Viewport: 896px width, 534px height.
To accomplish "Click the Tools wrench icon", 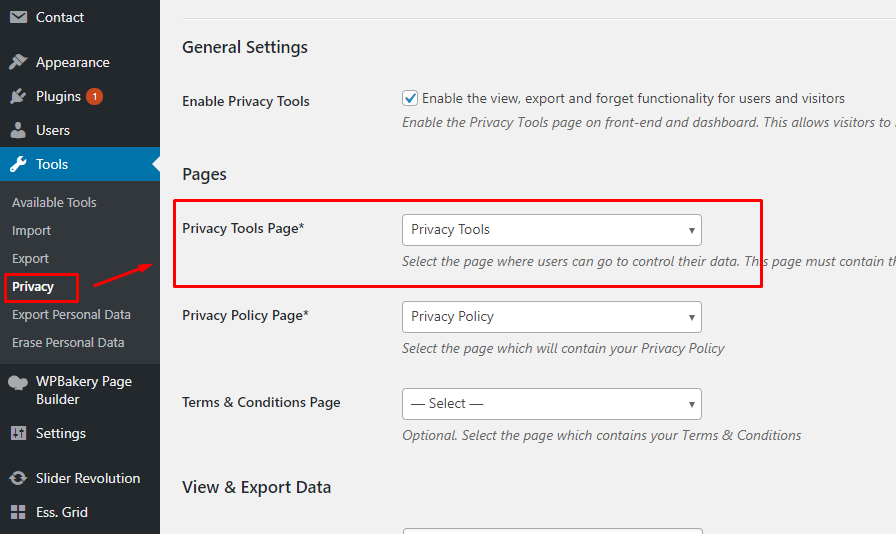I will tap(18, 164).
